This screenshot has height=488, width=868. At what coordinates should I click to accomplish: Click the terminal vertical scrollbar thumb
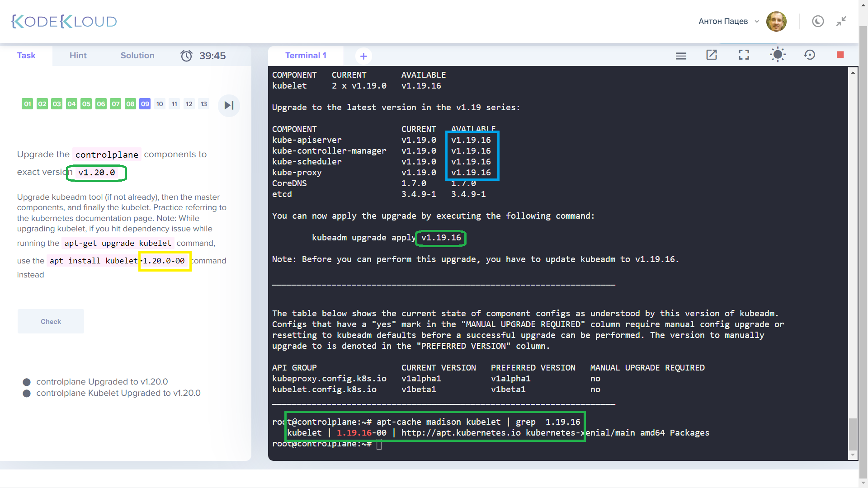pyautogui.click(x=853, y=434)
